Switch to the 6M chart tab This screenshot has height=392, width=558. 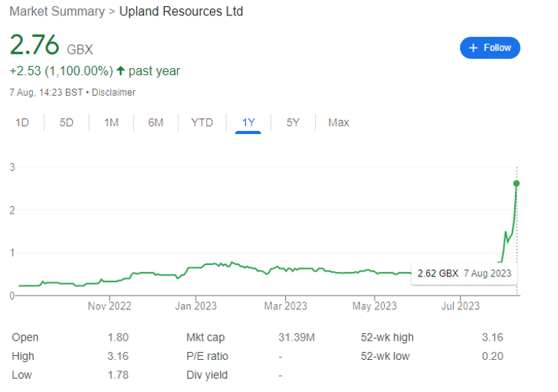(156, 122)
